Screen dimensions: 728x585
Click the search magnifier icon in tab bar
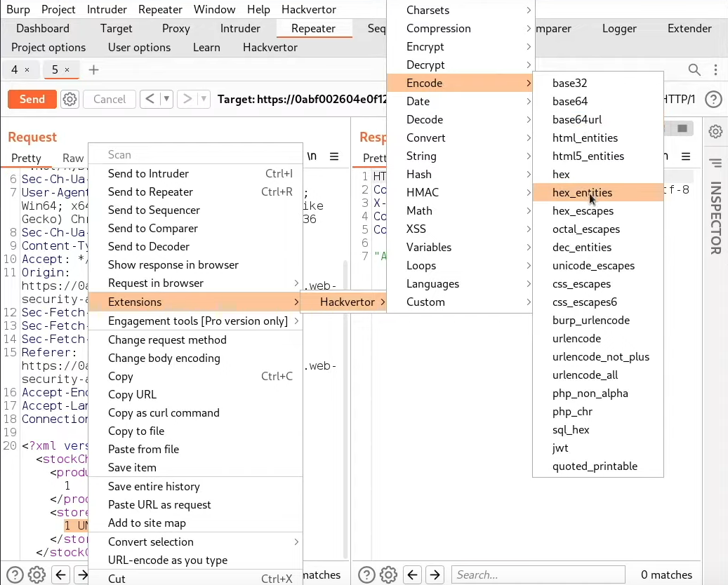(694, 69)
